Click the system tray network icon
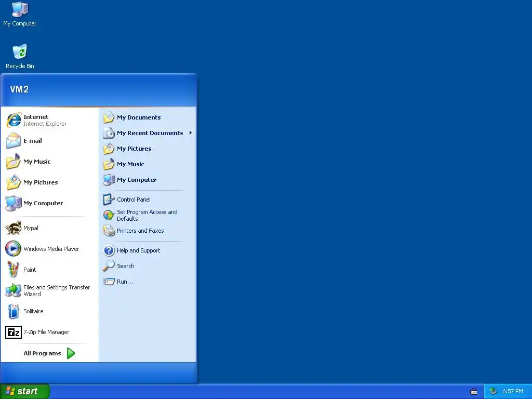The height and width of the screenshot is (399, 532). (x=493, y=392)
